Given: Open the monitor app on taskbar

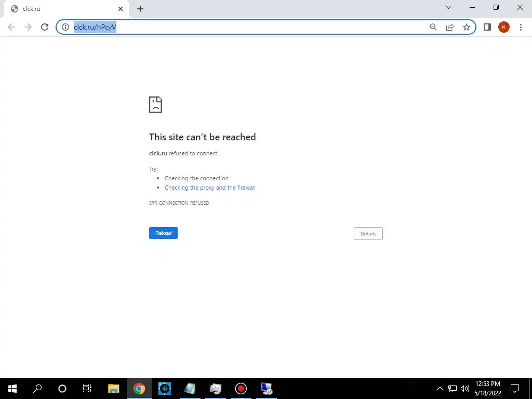Looking at the screenshot, I should point(216,389).
